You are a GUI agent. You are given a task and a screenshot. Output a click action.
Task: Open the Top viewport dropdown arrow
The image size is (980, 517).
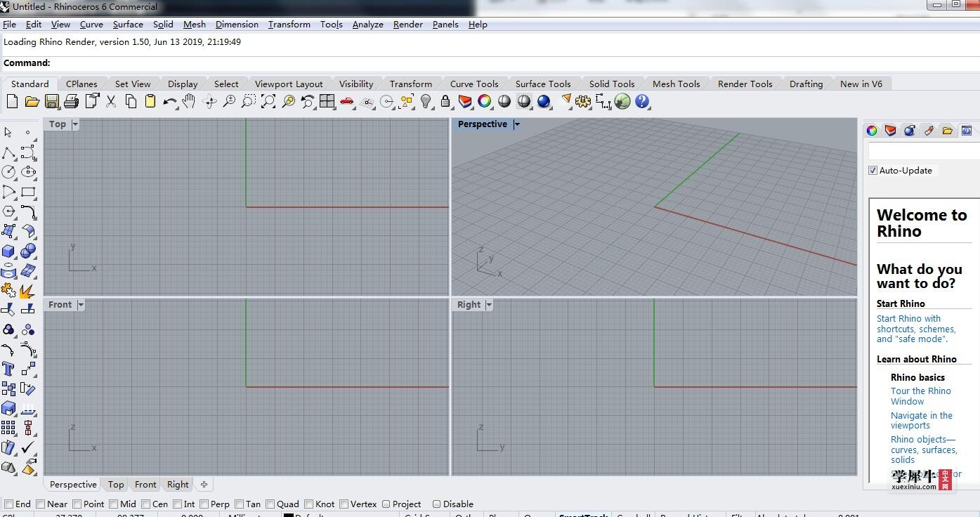pyautogui.click(x=74, y=124)
